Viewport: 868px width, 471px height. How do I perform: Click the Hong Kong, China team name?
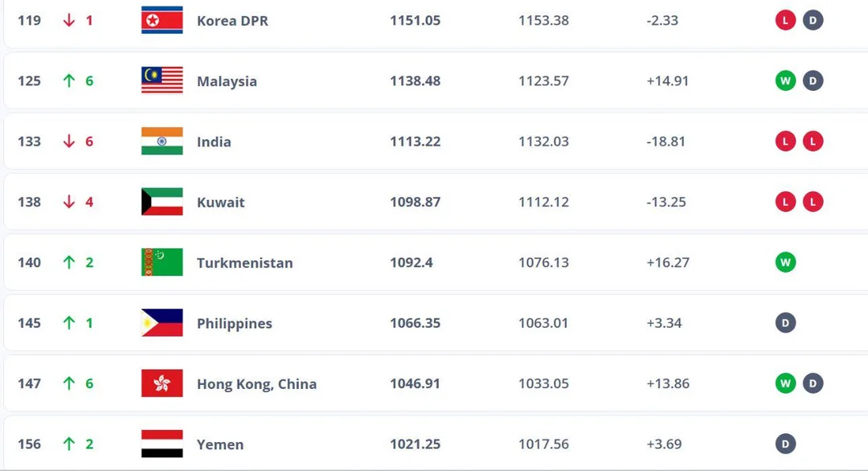(x=257, y=384)
